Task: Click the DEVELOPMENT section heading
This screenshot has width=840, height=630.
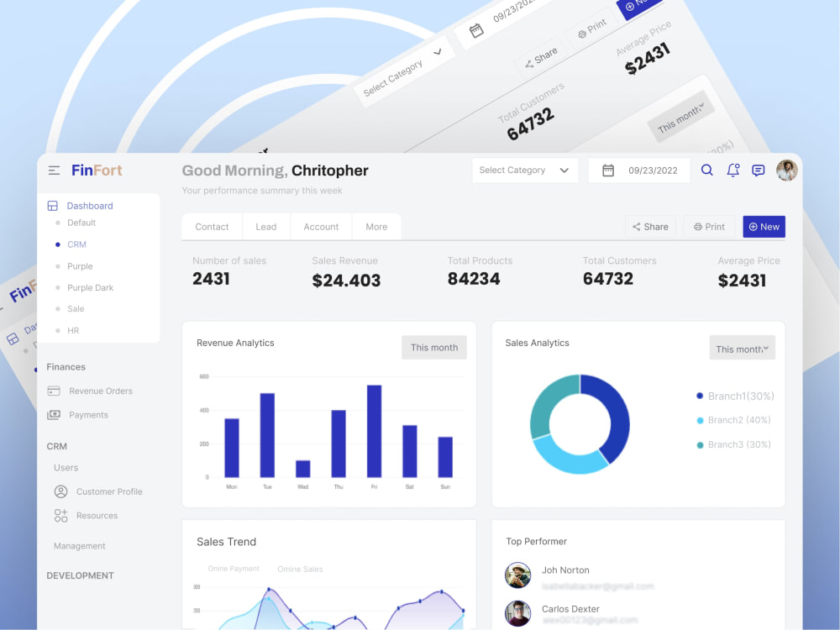Action: pos(81,576)
